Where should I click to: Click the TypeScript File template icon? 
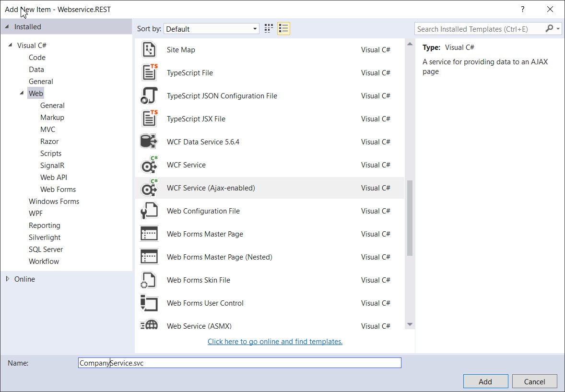coord(150,72)
